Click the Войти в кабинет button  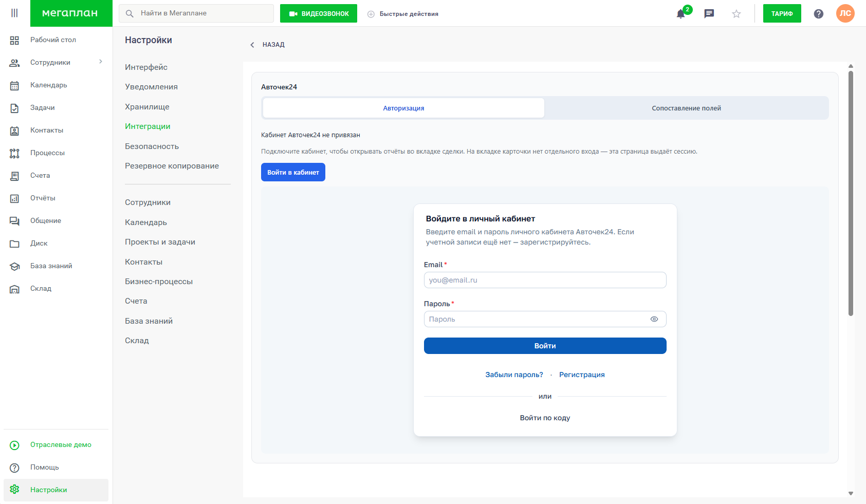click(x=293, y=172)
